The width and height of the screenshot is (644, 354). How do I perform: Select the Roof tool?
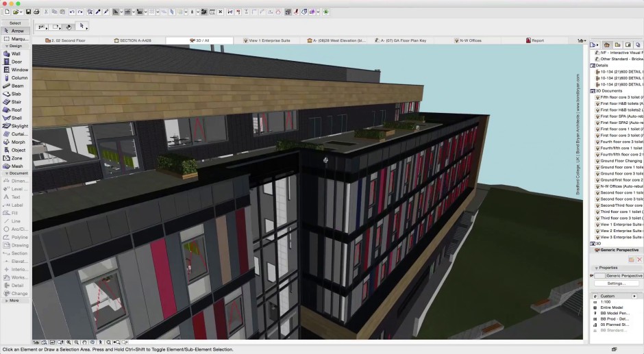coord(15,110)
